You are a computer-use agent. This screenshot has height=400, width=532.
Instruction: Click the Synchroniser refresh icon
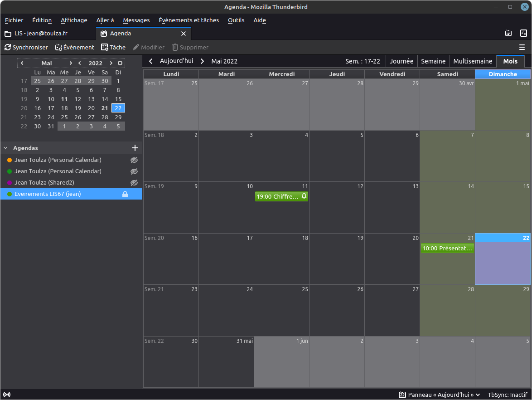pyautogui.click(x=7, y=47)
